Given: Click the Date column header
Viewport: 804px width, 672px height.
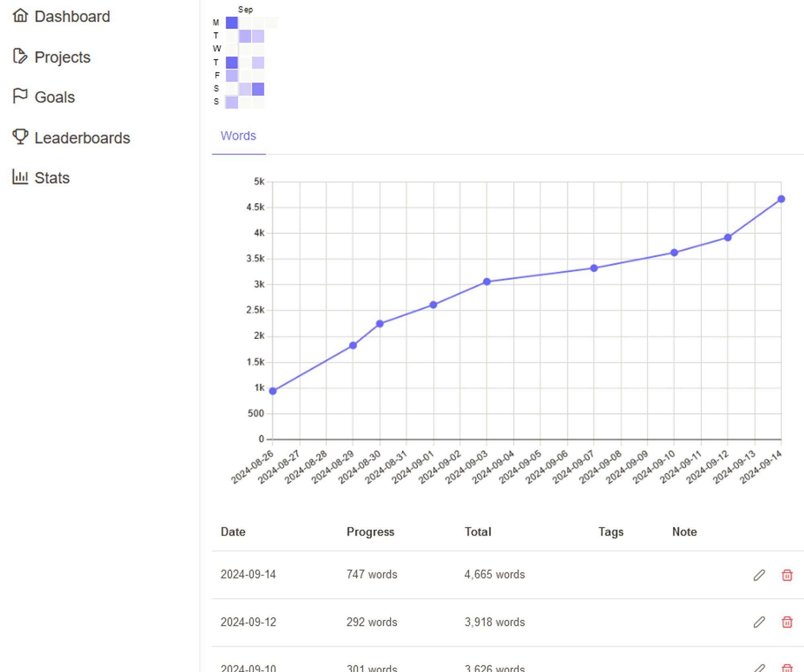Looking at the screenshot, I should pyautogui.click(x=233, y=532).
